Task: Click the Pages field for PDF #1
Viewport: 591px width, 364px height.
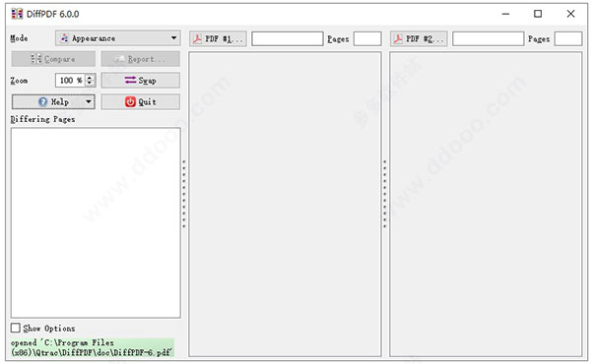Action: 367,38
